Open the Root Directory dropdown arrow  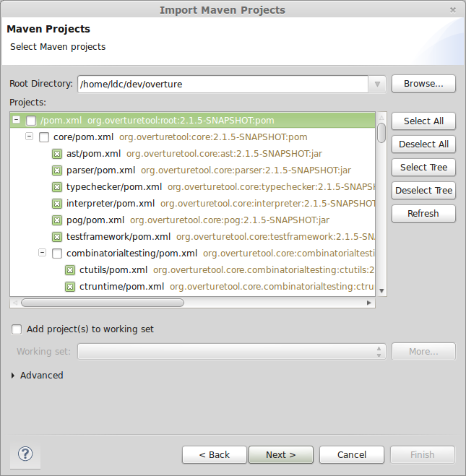click(378, 85)
